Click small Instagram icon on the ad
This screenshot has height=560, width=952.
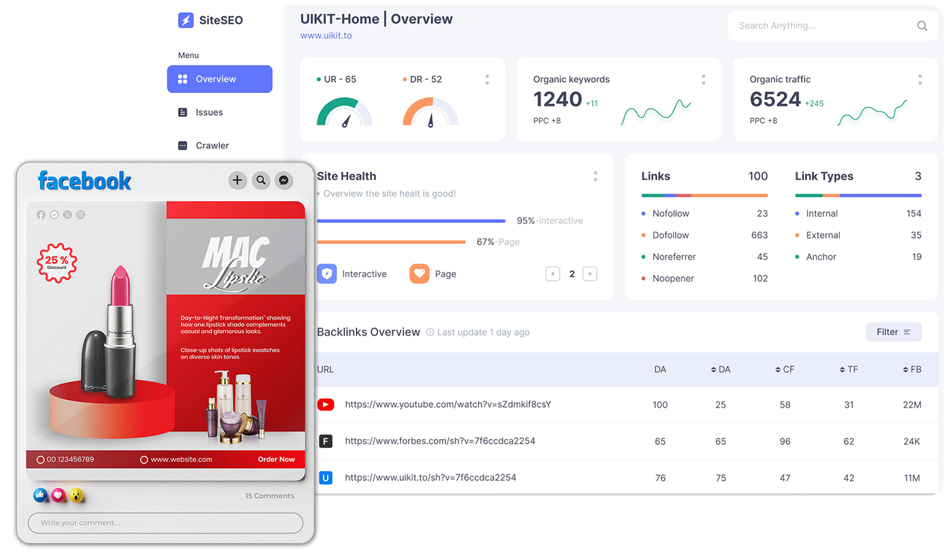[x=80, y=215]
